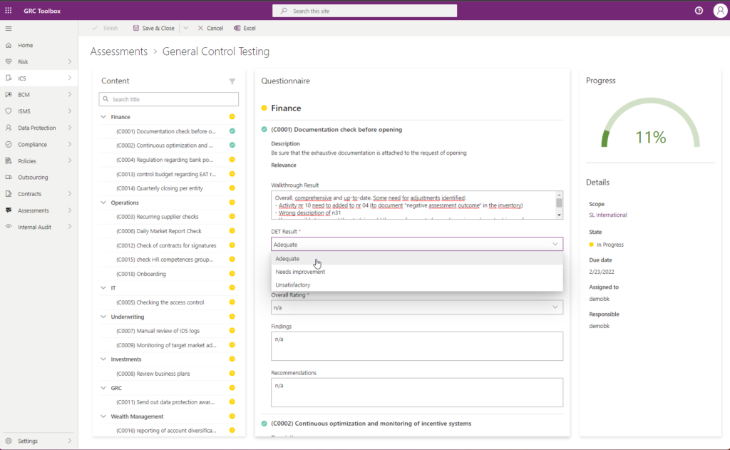This screenshot has height=450, width=730.
Task: Expand the Settings menu chevron
Action: 70,441
